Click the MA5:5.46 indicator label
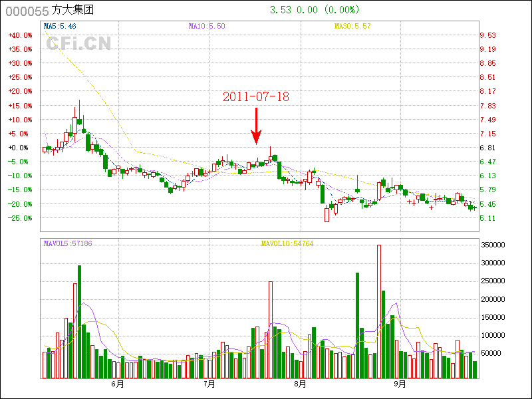This screenshot has width=532, height=399. (x=60, y=26)
